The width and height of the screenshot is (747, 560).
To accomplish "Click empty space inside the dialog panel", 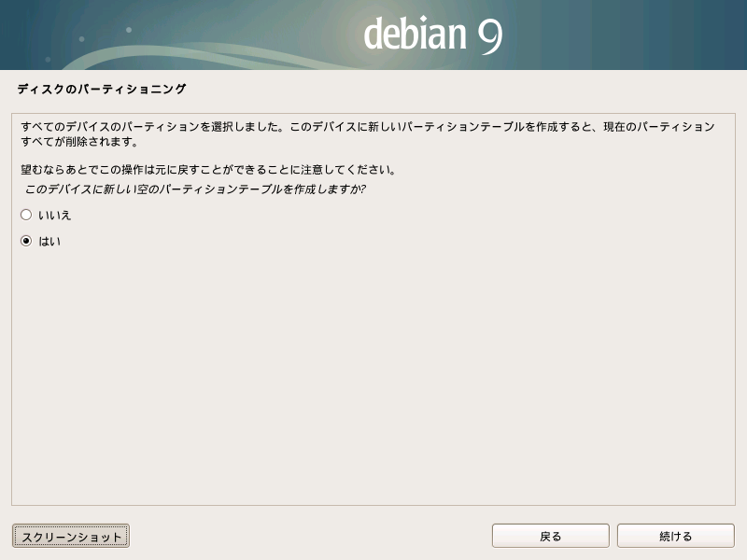I will (373, 373).
